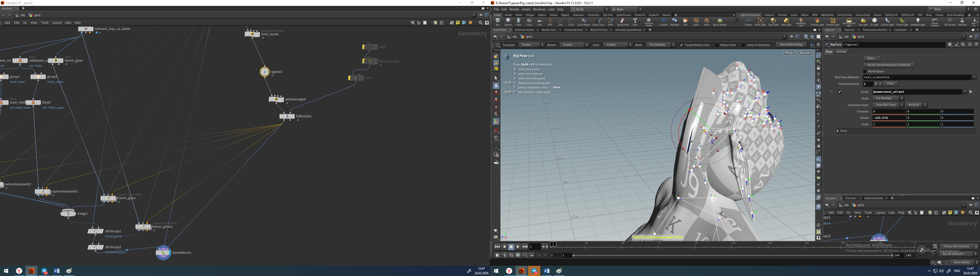980x276 pixels.
Task: Choose the Font shelf tool
Action: [x=635, y=22]
